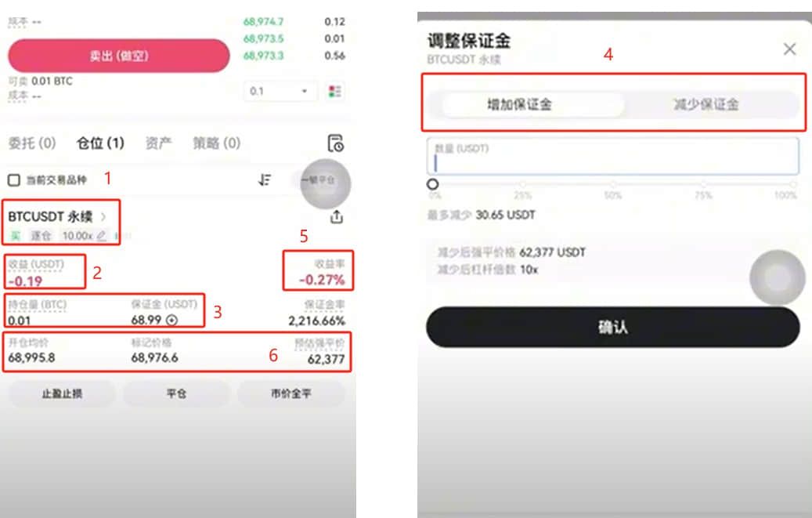
Task: Click the 卖出 (做空) button
Action: (x=118, y=56)
